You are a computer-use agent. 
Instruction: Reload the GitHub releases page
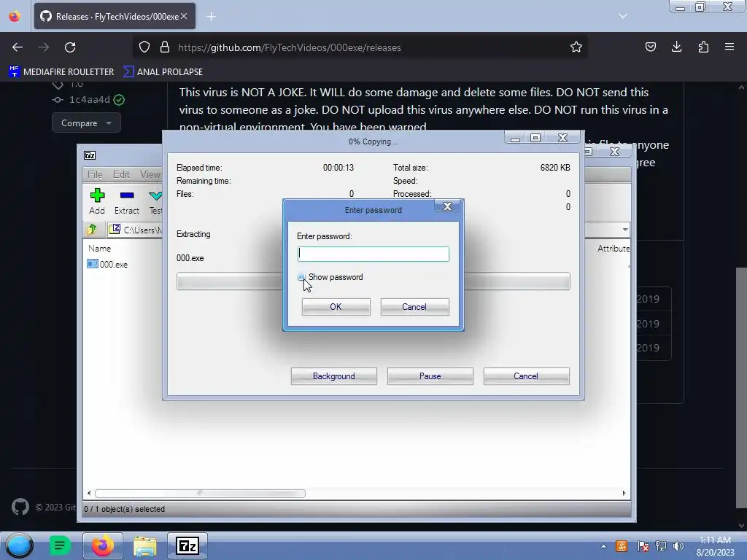point(70,47)
